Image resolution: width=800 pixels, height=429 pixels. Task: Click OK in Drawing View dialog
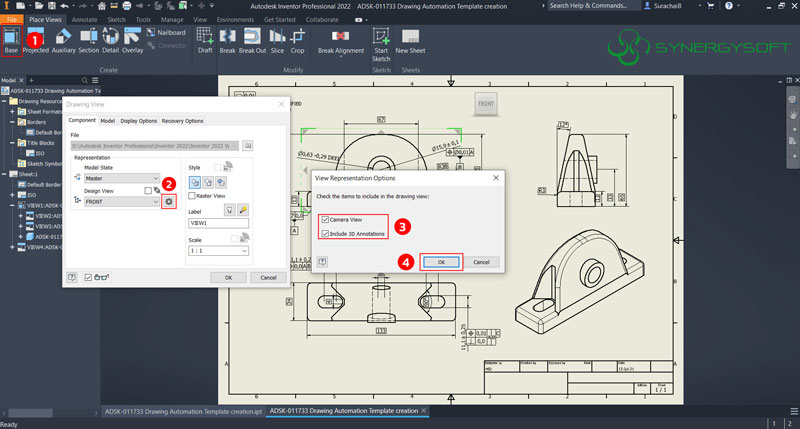(x=229, y=277)
